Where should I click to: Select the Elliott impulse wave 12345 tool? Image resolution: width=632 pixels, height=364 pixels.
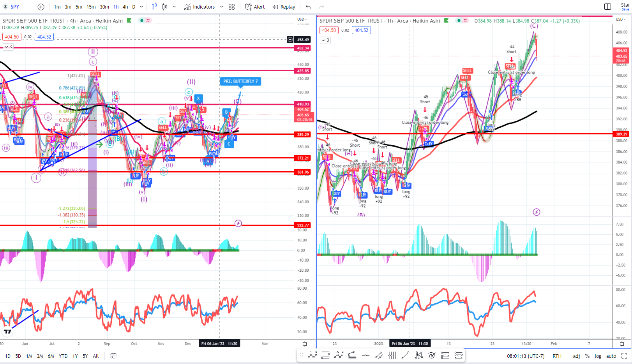click(312, 355)
